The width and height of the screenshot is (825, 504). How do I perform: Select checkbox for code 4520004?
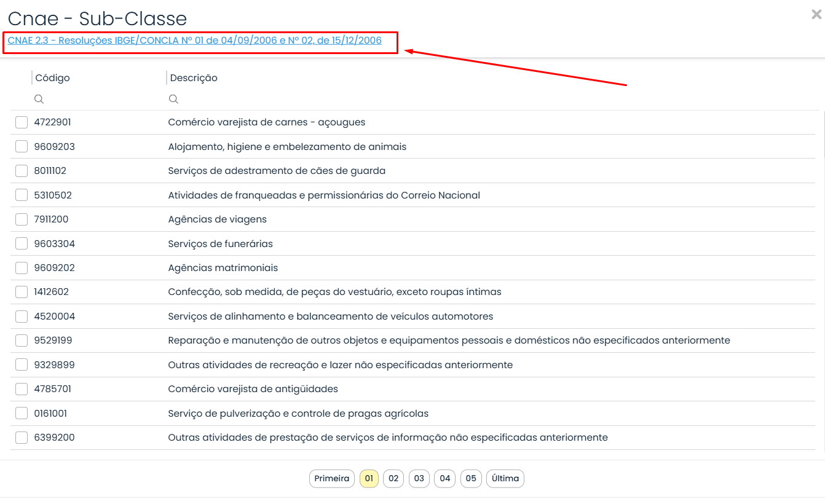22,317
